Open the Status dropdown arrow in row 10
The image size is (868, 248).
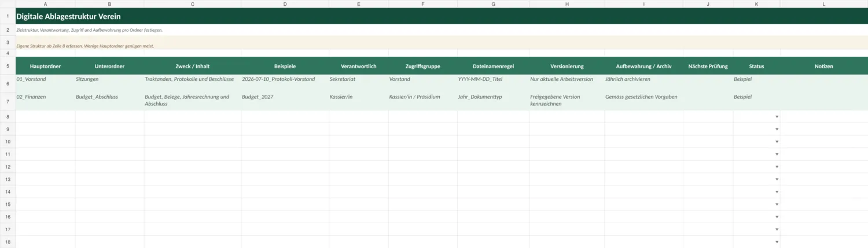tap(777, 142)
